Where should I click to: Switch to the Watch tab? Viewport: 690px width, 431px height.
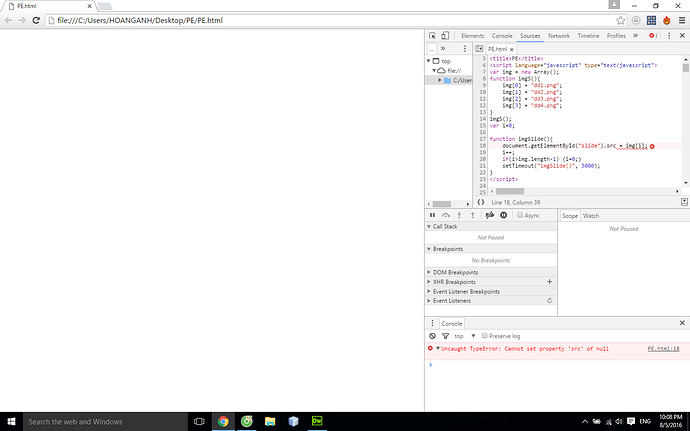click(591, 215)
